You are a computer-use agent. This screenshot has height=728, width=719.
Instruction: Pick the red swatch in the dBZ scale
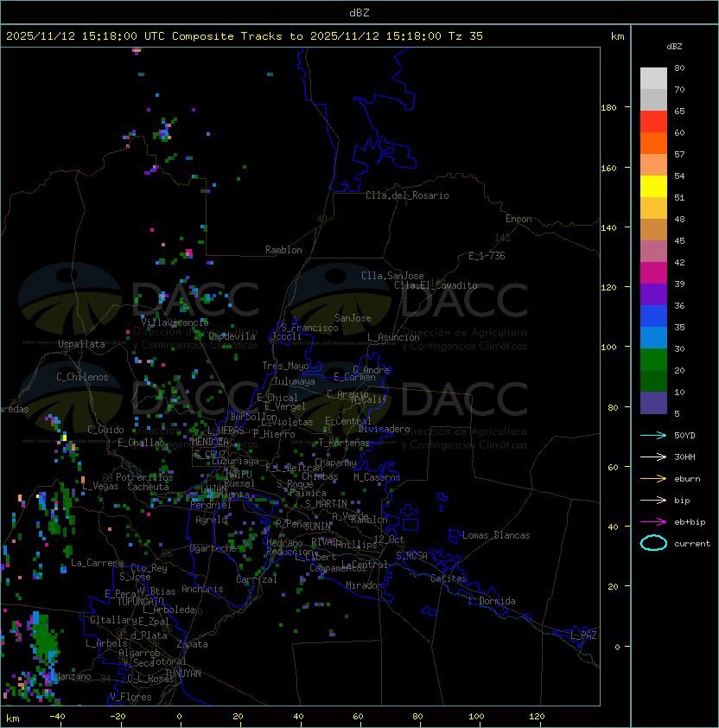point(653,122)
